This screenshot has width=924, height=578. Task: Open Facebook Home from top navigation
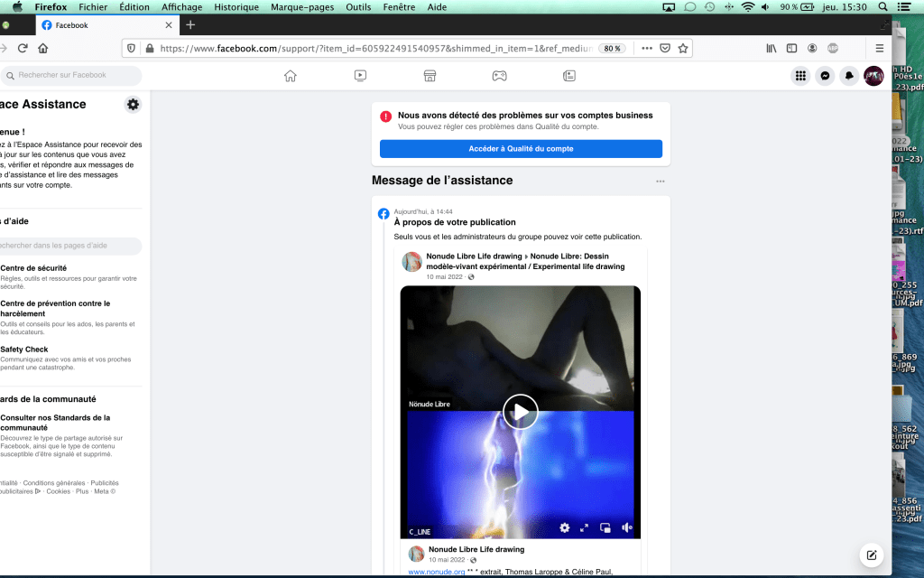291,76
